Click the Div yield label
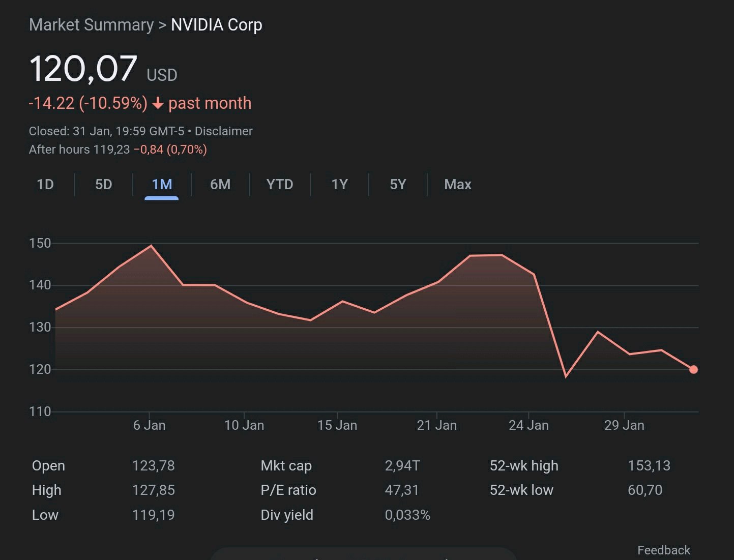The height and width of the screenshot is (560, 734). tap(287, 515)
